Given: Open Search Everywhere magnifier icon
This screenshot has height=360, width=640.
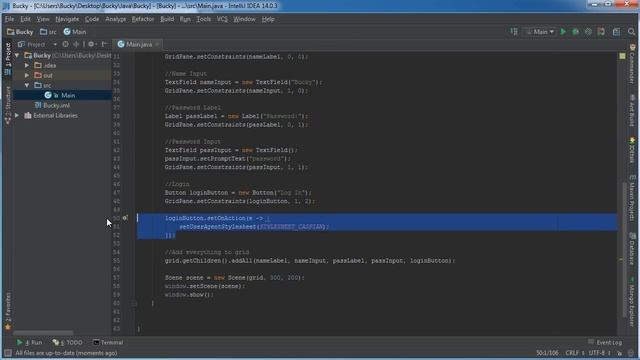Looking at the screenshot, I should [631, 31].
